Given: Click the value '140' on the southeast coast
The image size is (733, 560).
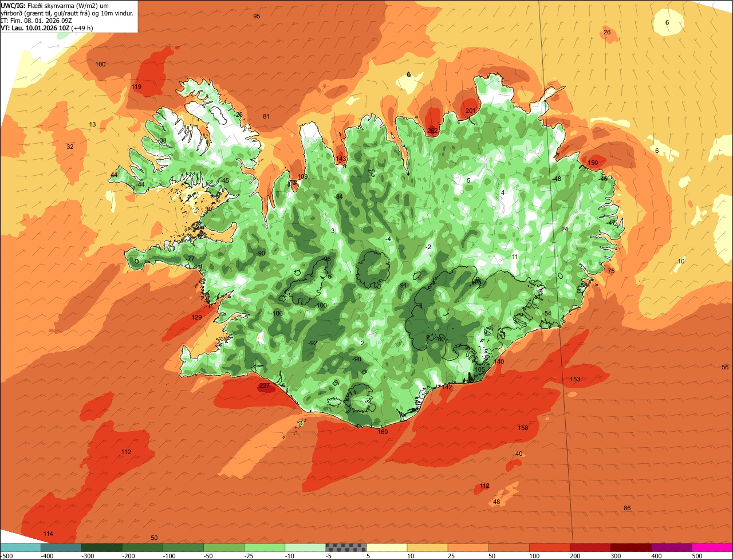Looking at the screenshot, I should click(x=499, y=361).
